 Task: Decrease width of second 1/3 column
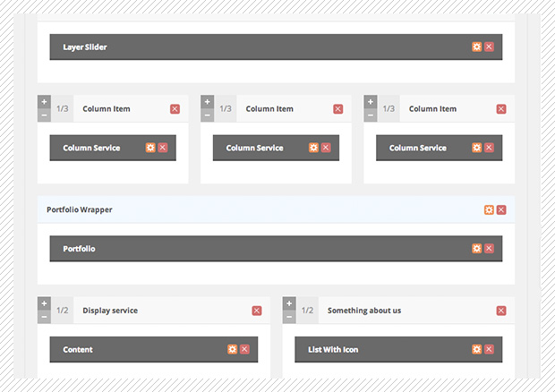coord(207,115)
